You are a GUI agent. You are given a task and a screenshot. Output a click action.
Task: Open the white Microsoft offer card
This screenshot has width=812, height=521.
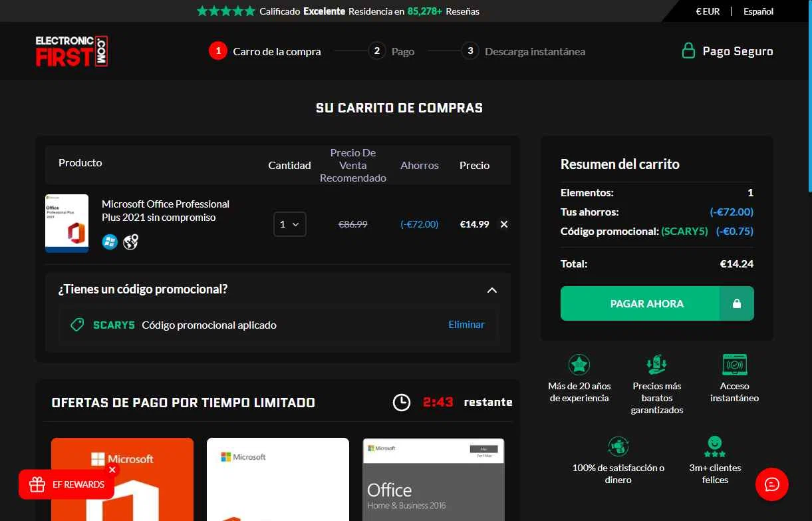pyautogui.click(x=278, y=479)
